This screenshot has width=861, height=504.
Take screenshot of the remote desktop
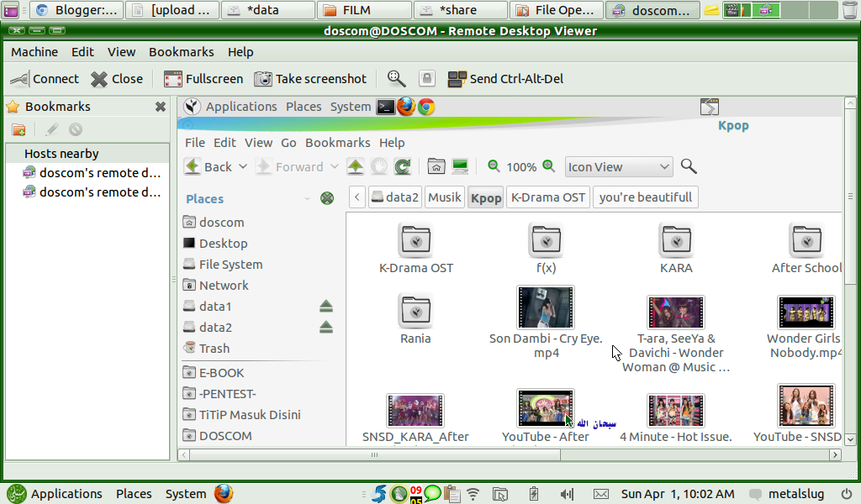point(310,79)
